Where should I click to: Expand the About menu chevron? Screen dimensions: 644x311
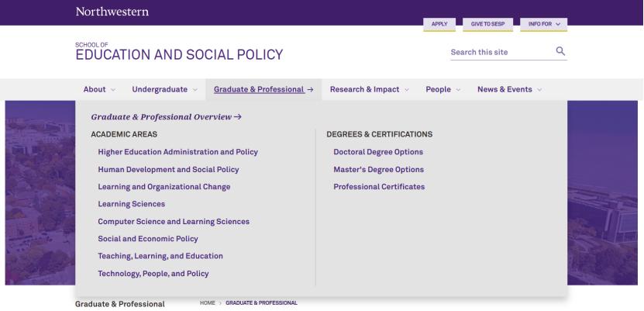(x=113, y=90)
